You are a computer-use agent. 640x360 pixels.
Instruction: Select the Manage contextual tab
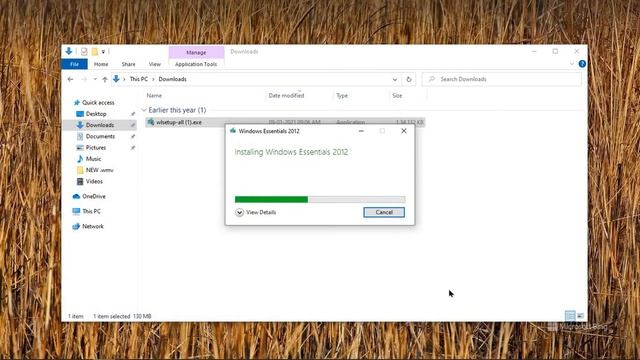(x=196, y=52)
